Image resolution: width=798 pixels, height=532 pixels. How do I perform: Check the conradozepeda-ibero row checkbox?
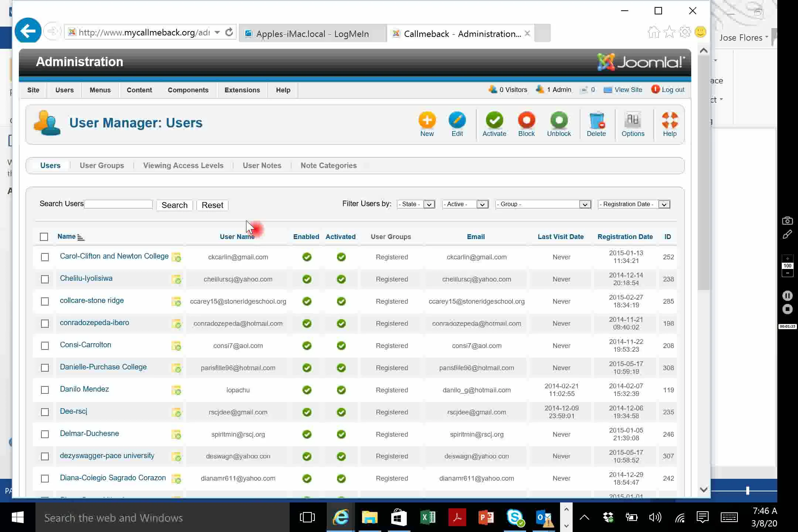(45, 324)
